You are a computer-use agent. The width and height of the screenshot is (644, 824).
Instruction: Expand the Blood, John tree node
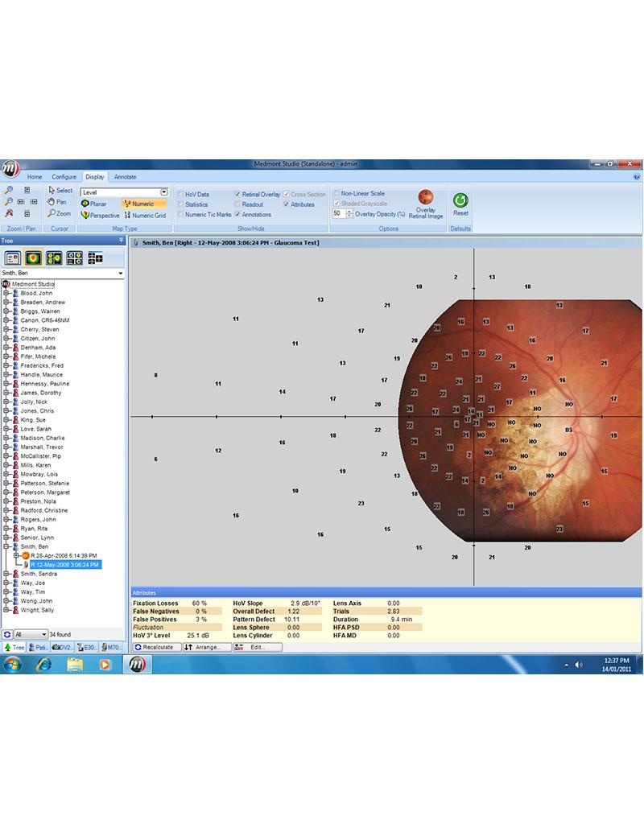click(6, 293)
